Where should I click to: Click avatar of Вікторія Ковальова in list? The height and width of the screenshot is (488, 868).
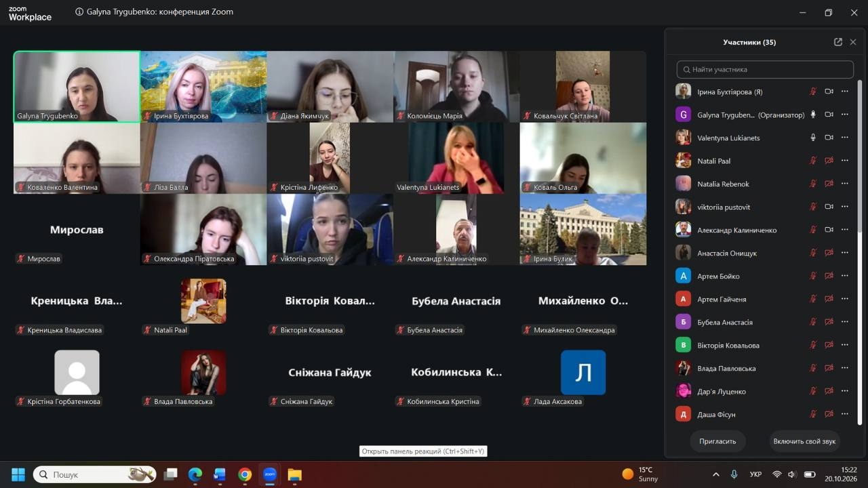(x=684, y=345)
